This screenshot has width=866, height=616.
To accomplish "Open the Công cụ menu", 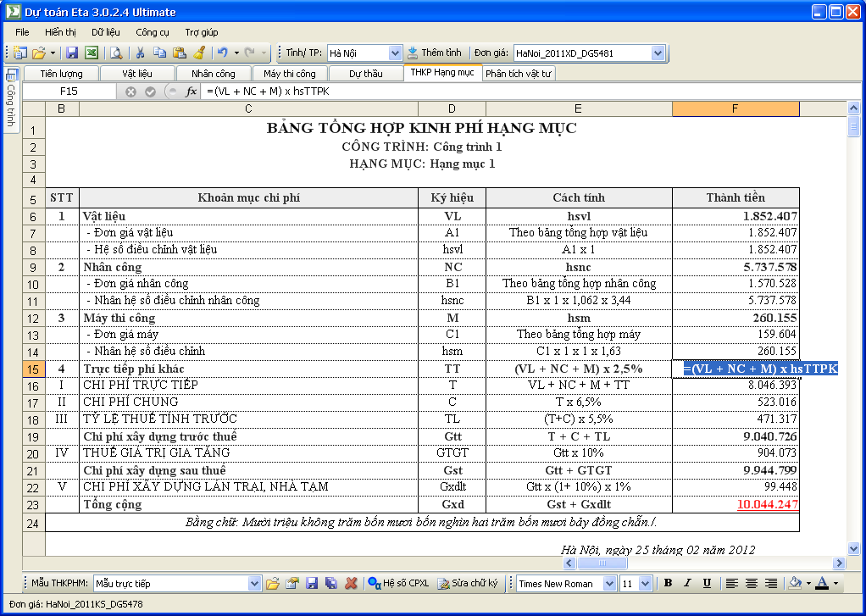I will coord(153,32).
